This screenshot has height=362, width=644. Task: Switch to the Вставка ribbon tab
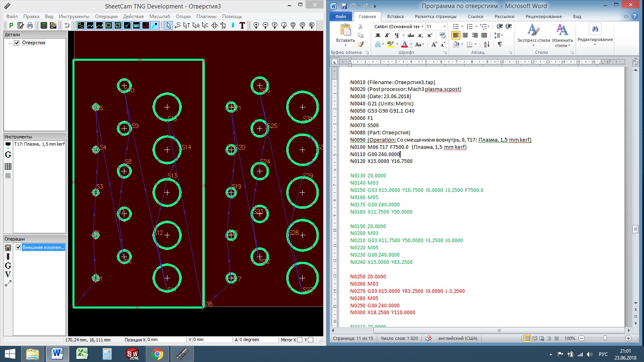[395, 16]
